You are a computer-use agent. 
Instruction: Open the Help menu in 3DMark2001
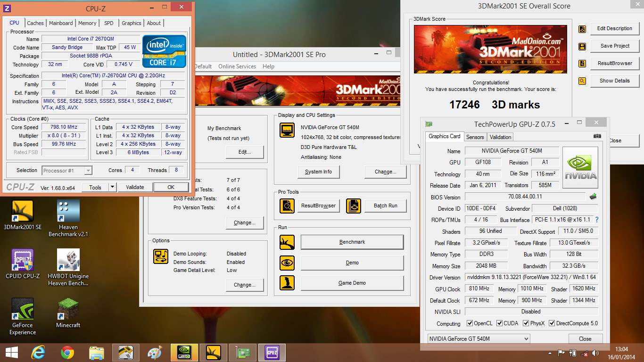click(268, 66)
